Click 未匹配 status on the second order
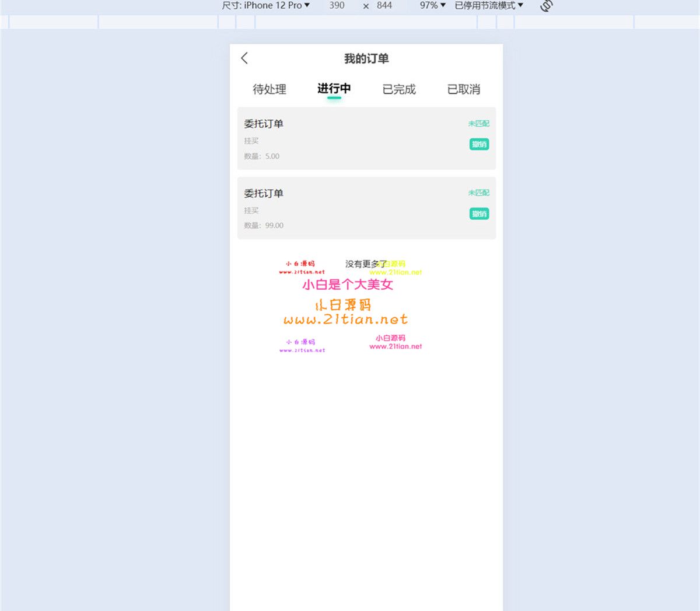The image size is (700, 611). pyautogui.click(x=478, y=193)
